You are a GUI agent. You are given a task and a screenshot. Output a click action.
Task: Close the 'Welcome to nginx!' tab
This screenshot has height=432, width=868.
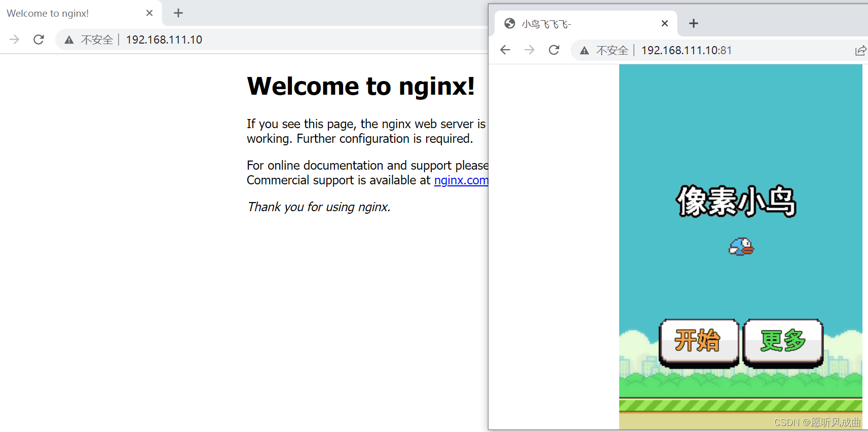(x=149, y=13)
